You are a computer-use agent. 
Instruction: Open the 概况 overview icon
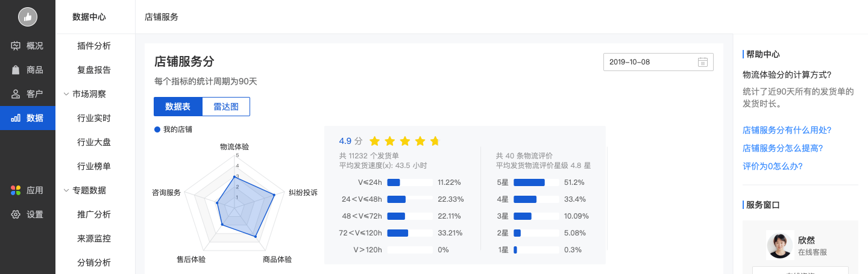point(16,46)
